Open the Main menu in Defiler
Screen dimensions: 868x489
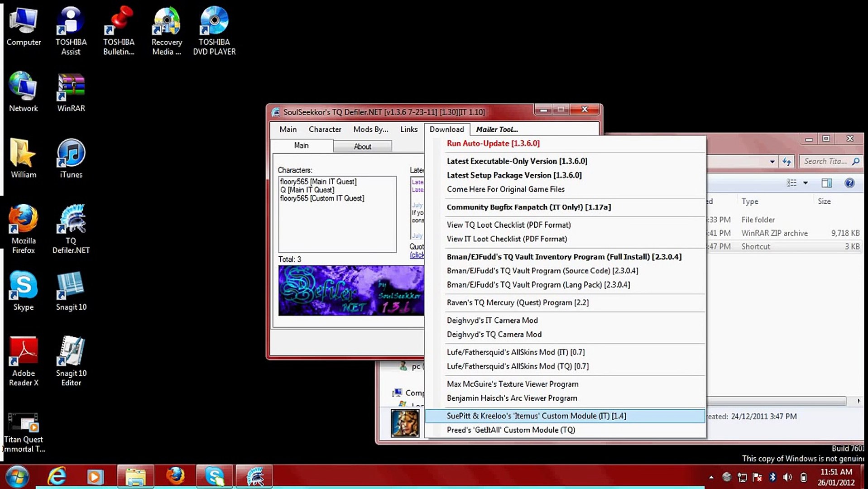pos(288,129)
